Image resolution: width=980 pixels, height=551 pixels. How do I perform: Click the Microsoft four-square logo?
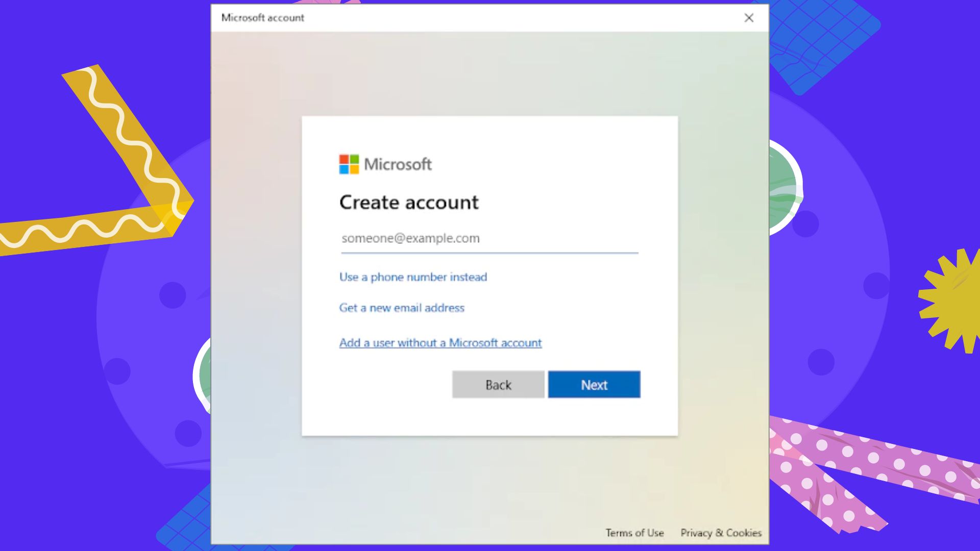[349, 164]
